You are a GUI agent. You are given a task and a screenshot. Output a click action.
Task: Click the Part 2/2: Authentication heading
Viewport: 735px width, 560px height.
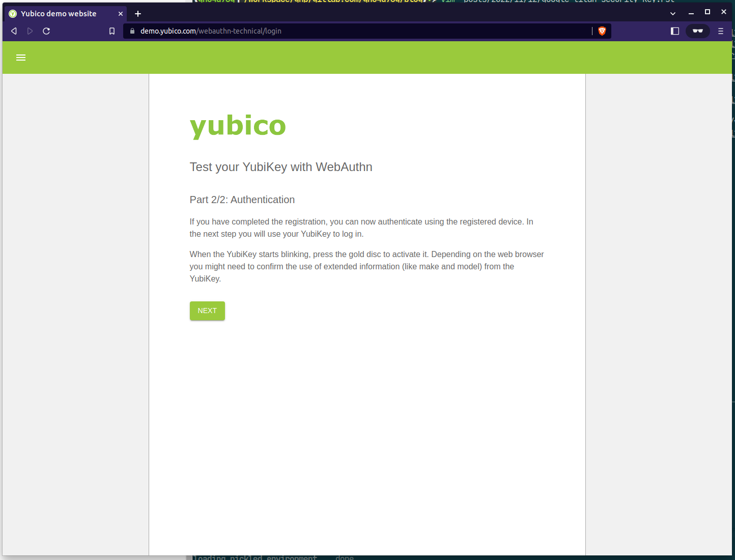242,200
